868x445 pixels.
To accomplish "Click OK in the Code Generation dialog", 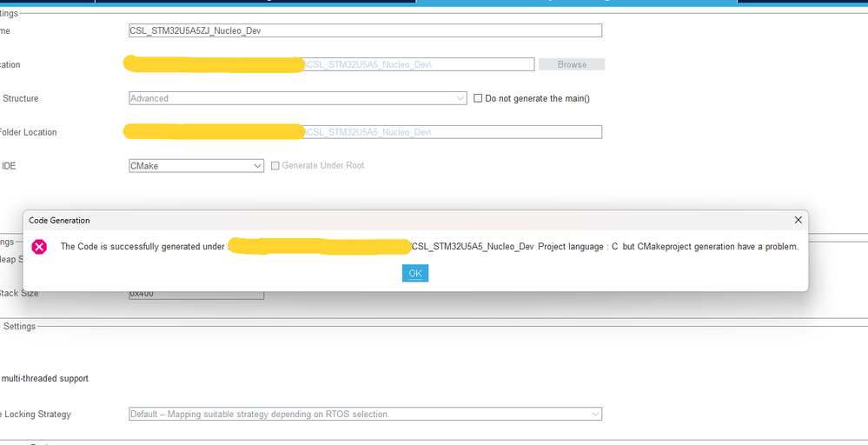I will pyautogui.click(x=415, y=273).
